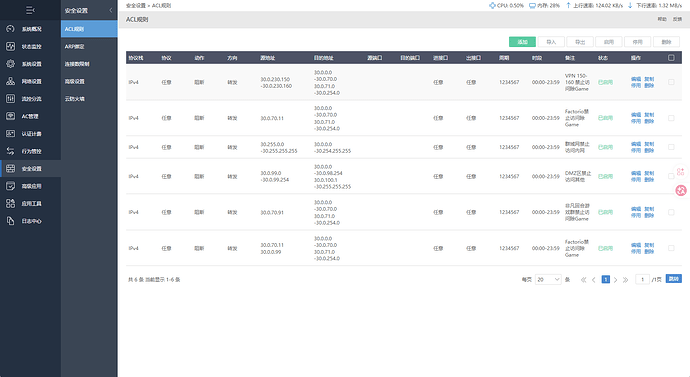The height and width of the screenshot is (377, 690).
Task: Open 应用工具 tools icon in sidebar
Action: tap(10, 203)
